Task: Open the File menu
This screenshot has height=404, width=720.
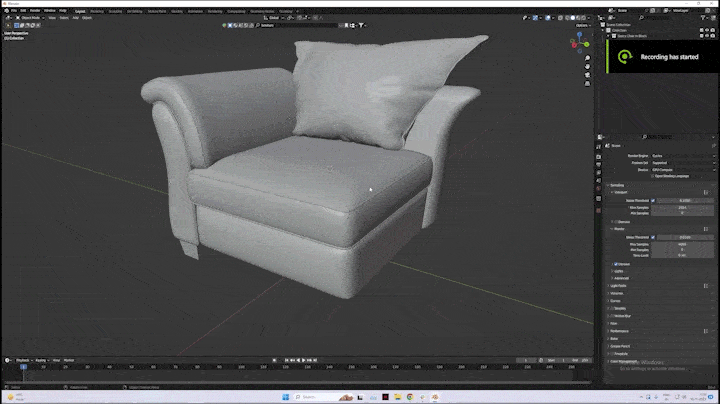Action: point(15,10)
